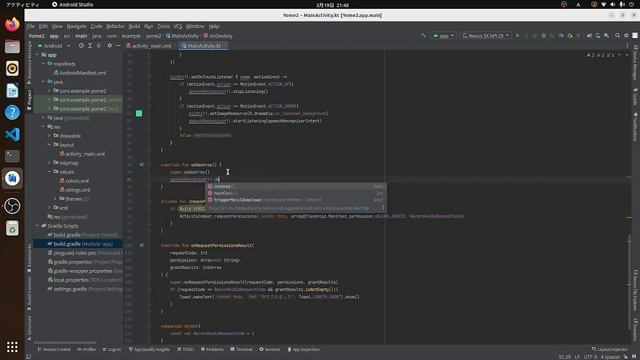640x360 pixels.
Task: Expand the mipmap folder
Action: 49,162
